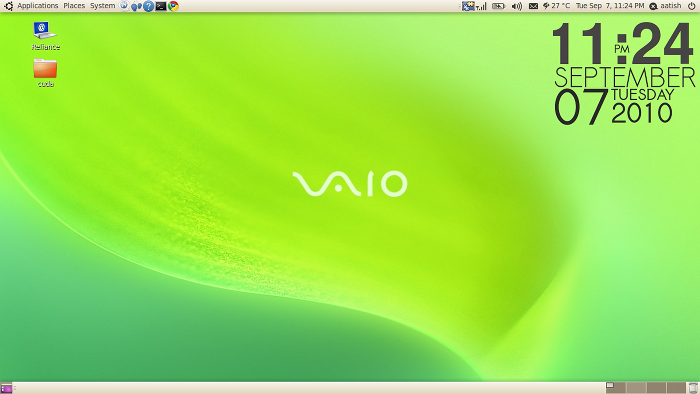Switch to the second workspace
The height and width of the screenshot is (394, 700).
pyautogui.click(x=636, y=388)
